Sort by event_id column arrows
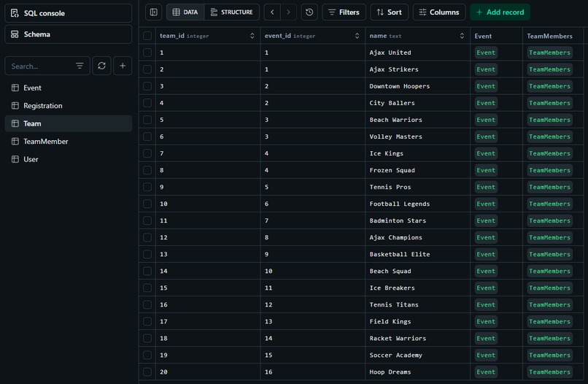 click(357, 36)
